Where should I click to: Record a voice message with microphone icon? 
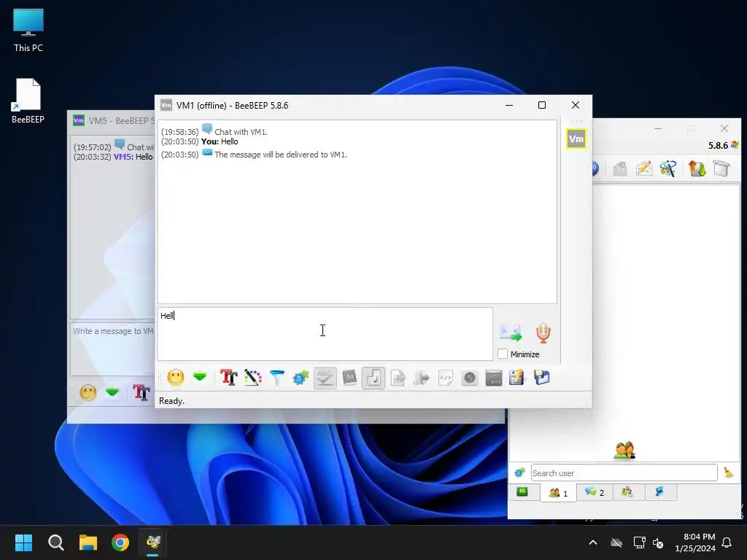pyautogui.click(x=543, y=332)
